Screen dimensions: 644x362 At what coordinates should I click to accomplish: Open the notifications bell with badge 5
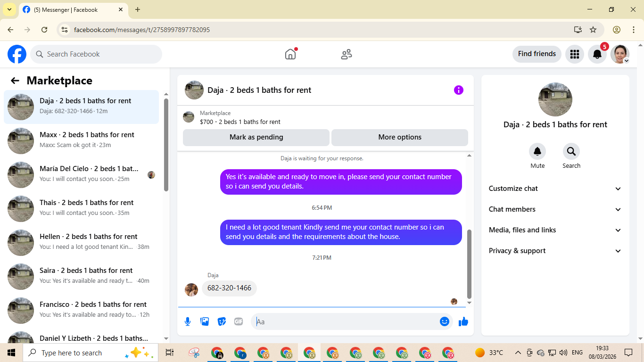click(x=597, y=54)
